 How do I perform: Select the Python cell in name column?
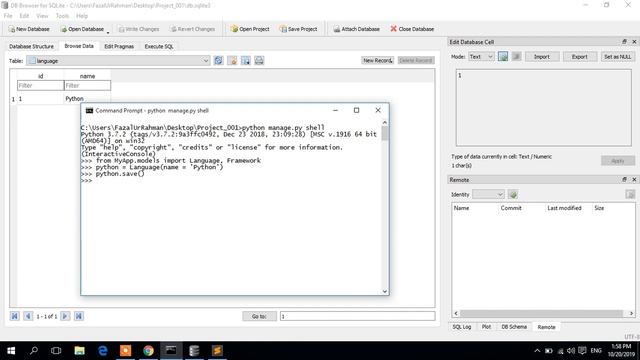(x=87, y=99)
